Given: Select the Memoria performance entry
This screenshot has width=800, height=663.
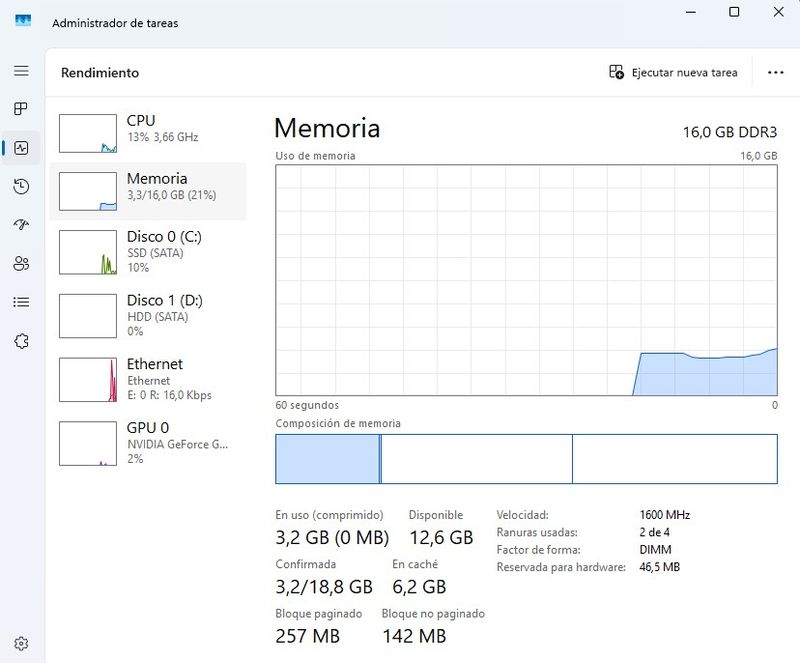Looking at the screenshot, I should point(148,191).
